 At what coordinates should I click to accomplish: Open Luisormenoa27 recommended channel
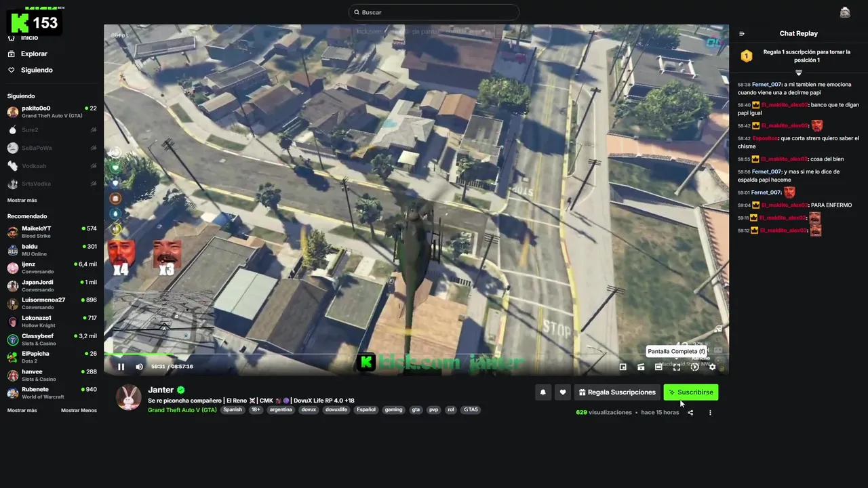(52, 304)
